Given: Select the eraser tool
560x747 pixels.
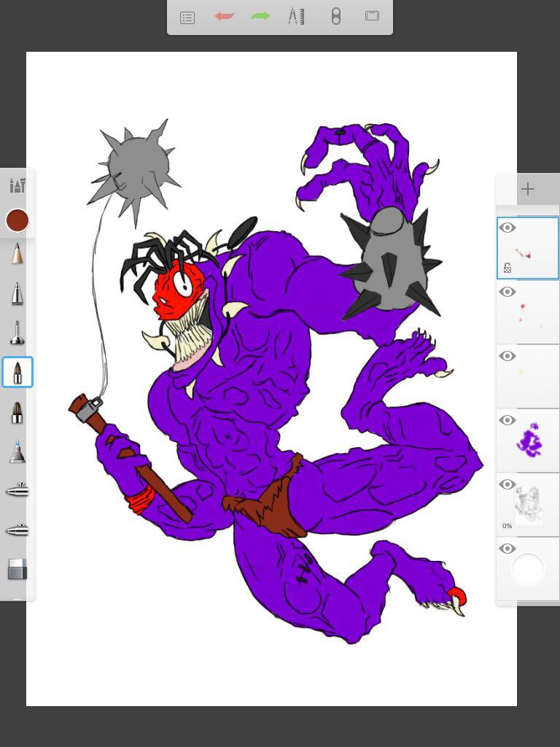Looking at the screenshot, I should (17, 569).
